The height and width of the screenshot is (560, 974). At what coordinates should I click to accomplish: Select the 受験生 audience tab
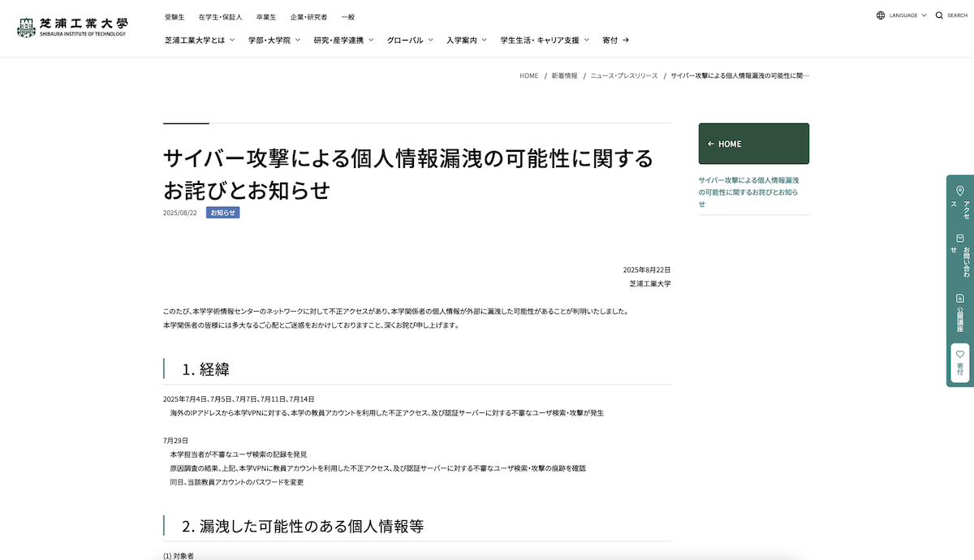[175, 16]
